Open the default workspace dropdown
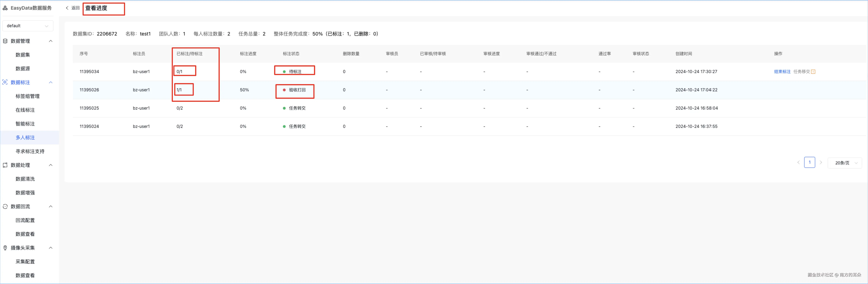868x284 pixels. pos(28,26)
